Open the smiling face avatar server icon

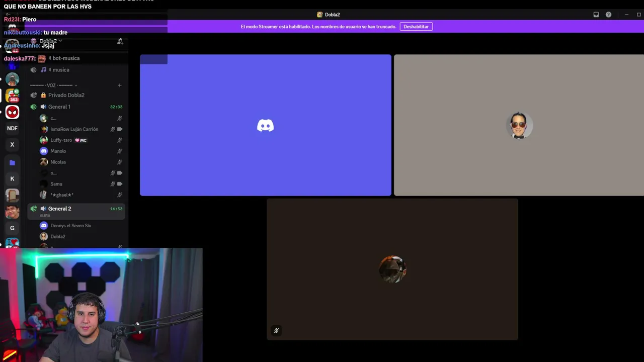[13, 212]
